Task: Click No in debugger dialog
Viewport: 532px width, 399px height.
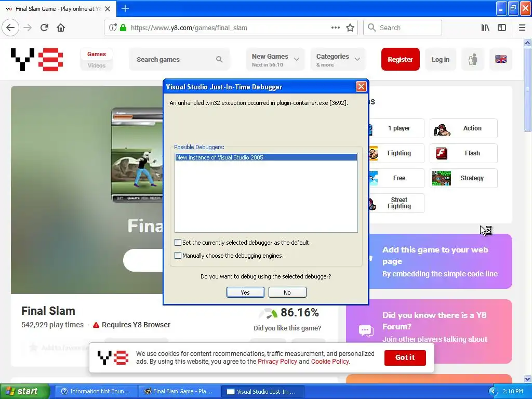Action: pyautogui.click(x=287, y=292)
